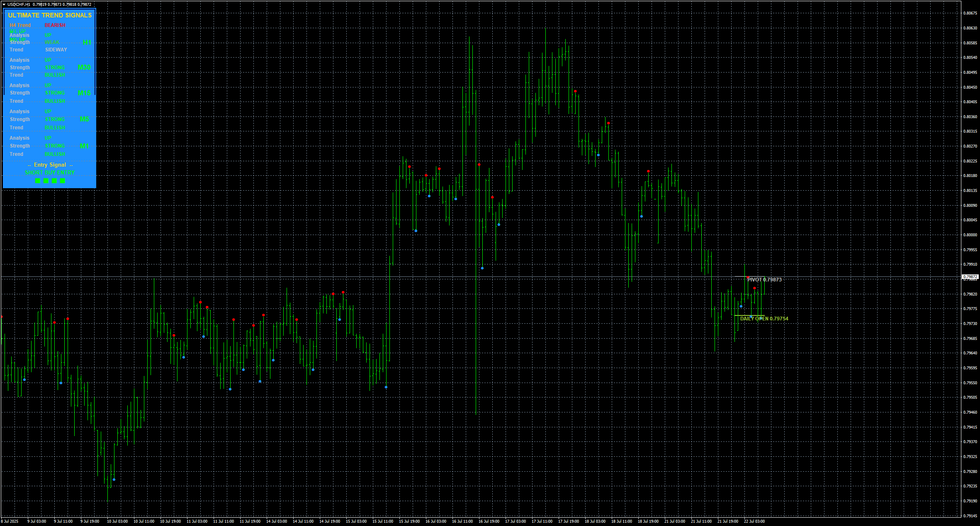Click the DAILY OPEN 0.79754 label

click(x=764, y=319)
